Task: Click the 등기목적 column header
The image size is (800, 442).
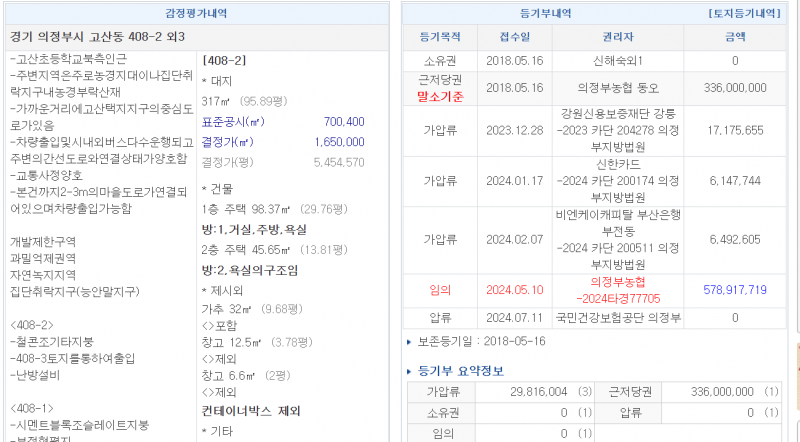Action: [x=440, y=36]
